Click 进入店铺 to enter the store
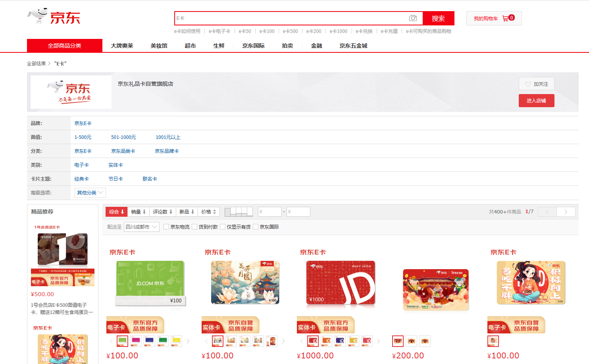 [536, 101]
